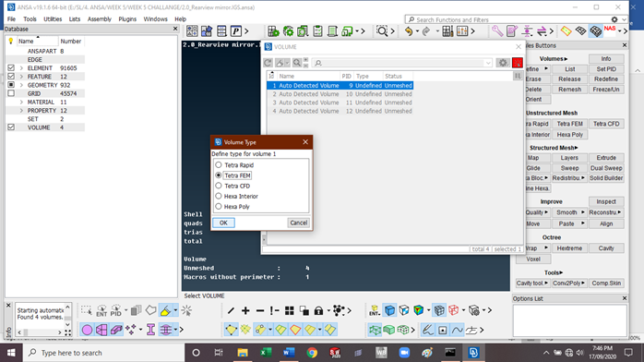Open the Assembly menu
This screenshot has width=644, height=362.
[100, 18]
